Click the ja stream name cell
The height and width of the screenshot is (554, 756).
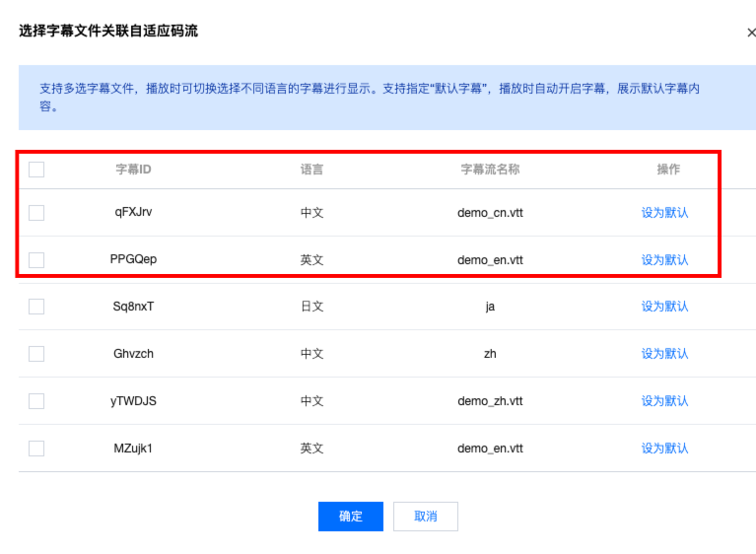point(490,307)
